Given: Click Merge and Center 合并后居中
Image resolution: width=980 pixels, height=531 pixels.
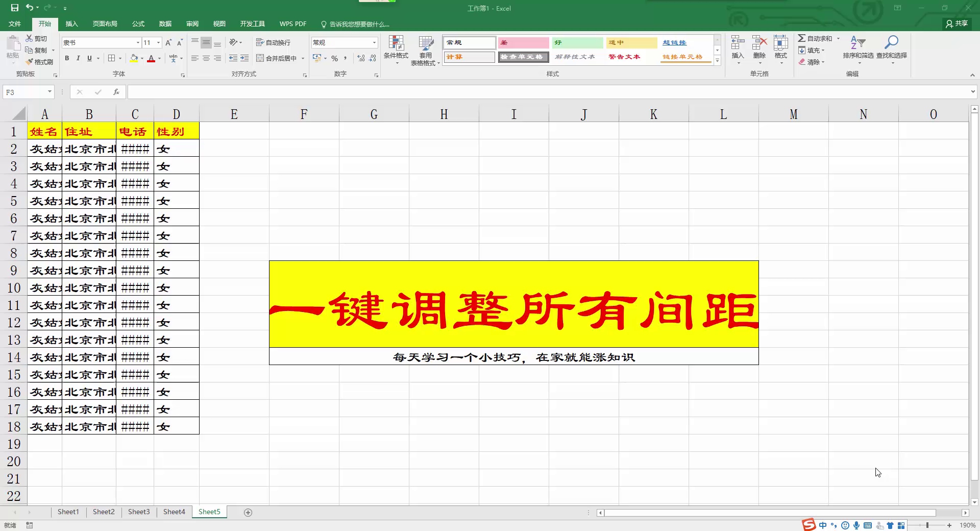Looking at the screenshot, I should [276, 58].
